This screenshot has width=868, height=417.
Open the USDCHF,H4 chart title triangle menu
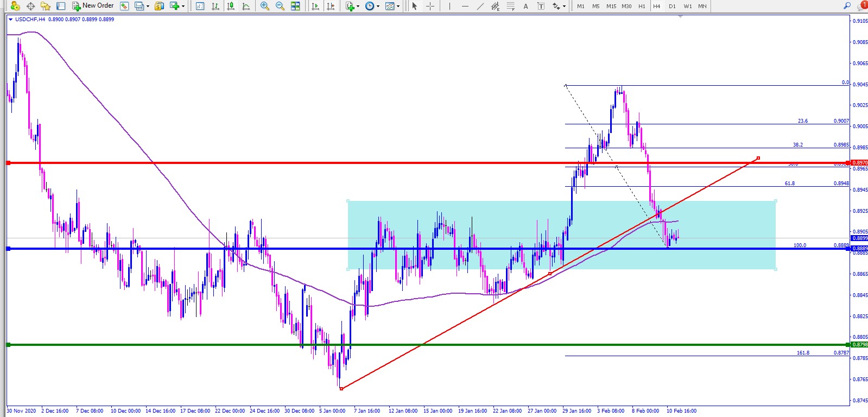click(x=10, y=19)
